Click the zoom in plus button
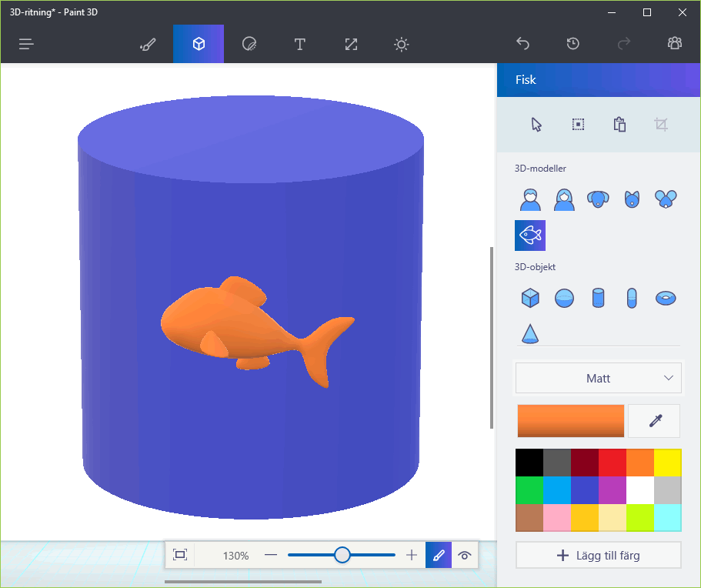Image resolution: width=701 pixels, height=588 pixels. click(412, 555)
